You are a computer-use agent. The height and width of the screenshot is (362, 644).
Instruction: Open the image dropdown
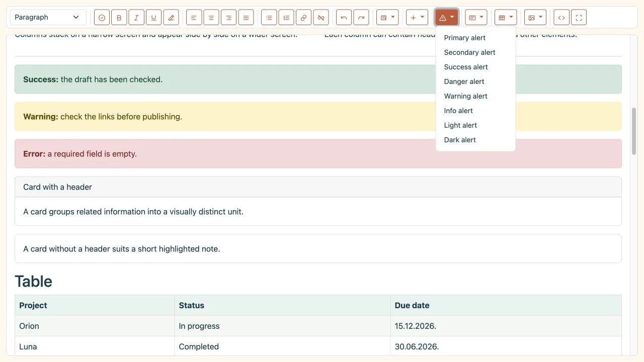pyautogui.click(x=535, y=18)
